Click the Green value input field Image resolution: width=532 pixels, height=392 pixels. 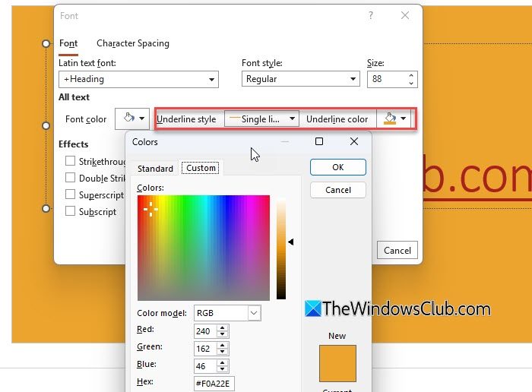coord(206,349)
